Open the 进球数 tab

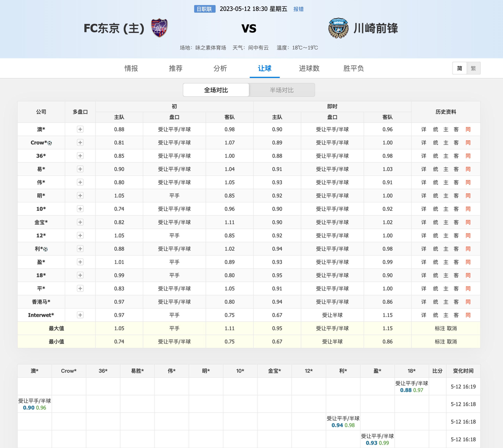point(309,68)
